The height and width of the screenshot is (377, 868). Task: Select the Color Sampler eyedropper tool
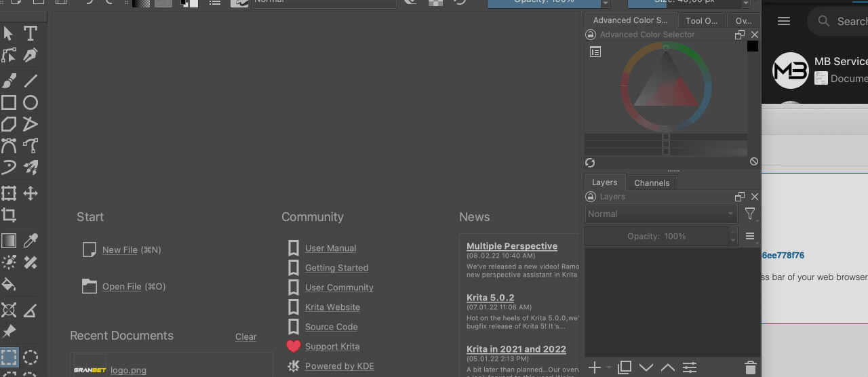[31, 241]
